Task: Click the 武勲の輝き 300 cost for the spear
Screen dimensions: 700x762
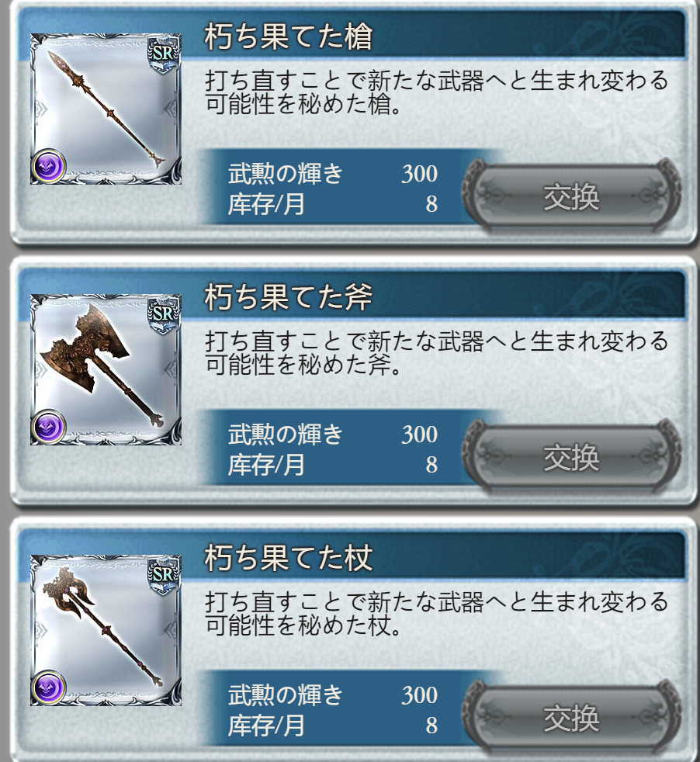Action: coord(333,174)
